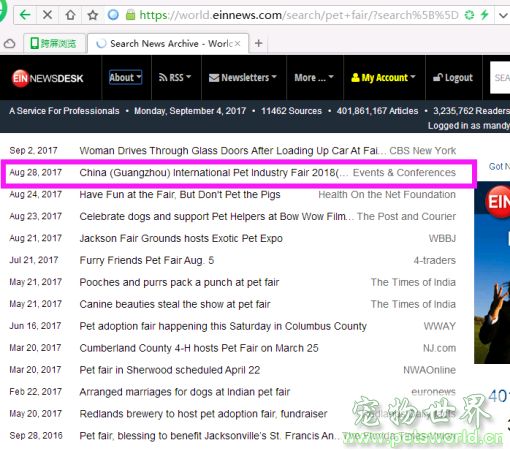Viewport: 510px width, 451px height.
Task: Click the euronews source label
Action: [433, 392]
